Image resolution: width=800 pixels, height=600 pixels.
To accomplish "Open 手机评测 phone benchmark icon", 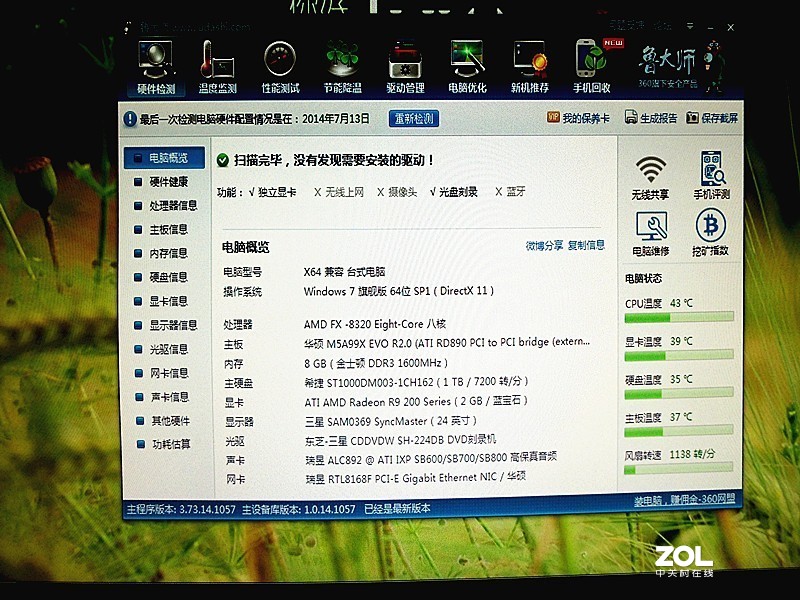I will [x=711, y=175].
